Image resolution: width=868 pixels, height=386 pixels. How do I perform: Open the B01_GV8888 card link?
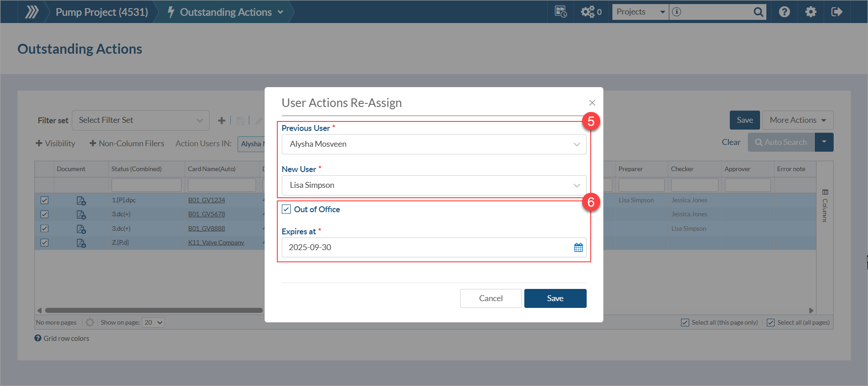[206, 228]
